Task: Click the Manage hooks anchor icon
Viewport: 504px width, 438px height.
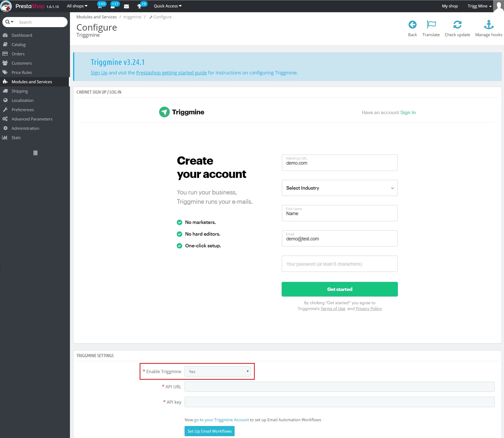Action: pos(489,25)
